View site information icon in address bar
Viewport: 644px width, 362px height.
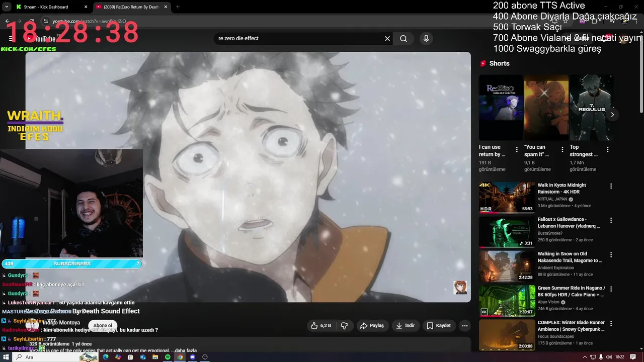pos(46,21)
